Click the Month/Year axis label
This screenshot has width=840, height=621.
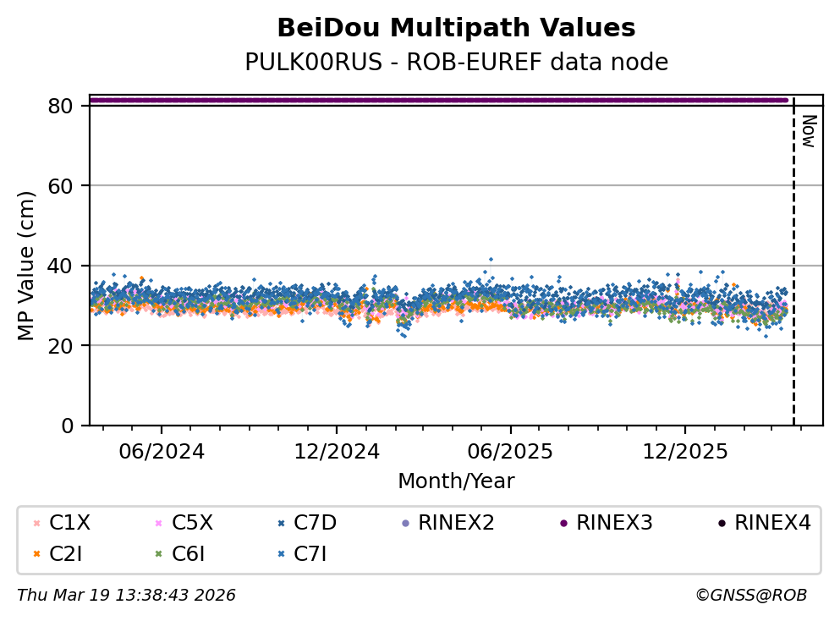pyautogui.click(x=456, y=481)
